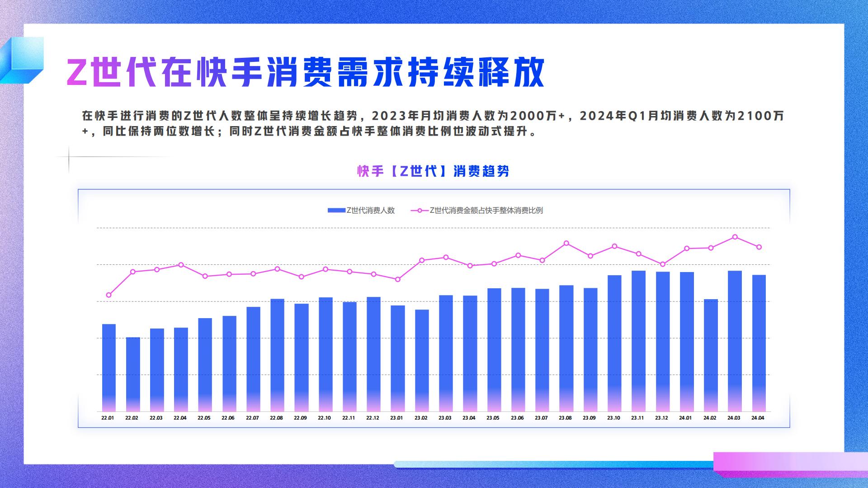This screenshot has width=868, height=488.
Task: Click the axis label 24.01
Action: click(x=685, y=418)
